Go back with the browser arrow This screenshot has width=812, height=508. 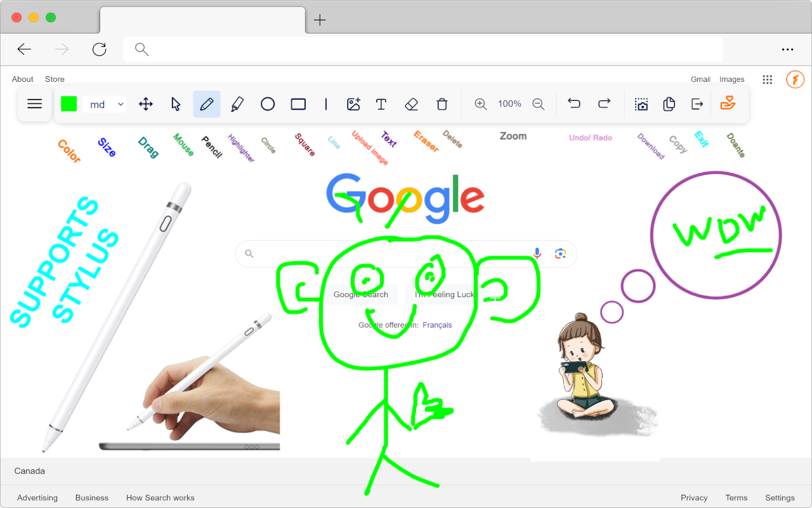pos(24,50)
